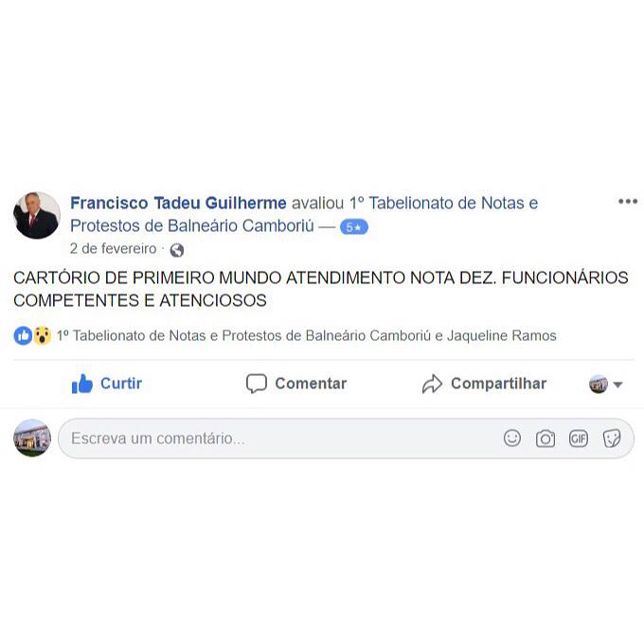644x644 pixels.
Task: Click the wow emoji reaction icon
Action: 42,335
